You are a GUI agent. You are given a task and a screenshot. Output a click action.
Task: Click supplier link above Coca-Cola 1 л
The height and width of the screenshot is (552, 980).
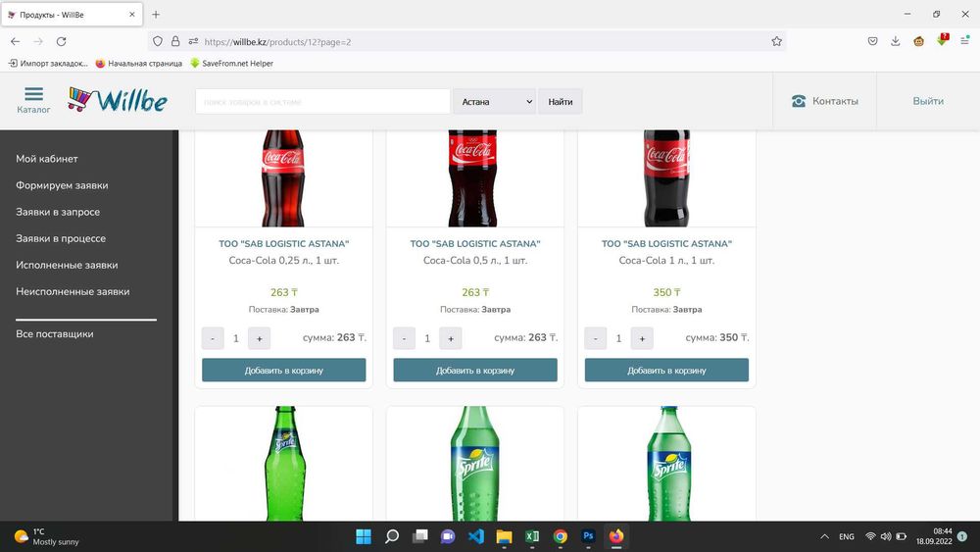tap(666, 244)
